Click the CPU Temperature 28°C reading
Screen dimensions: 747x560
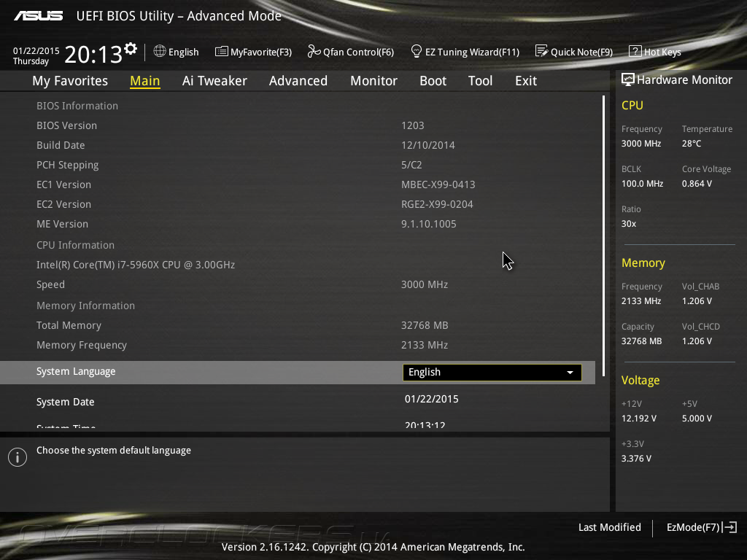tap(692, 144)
